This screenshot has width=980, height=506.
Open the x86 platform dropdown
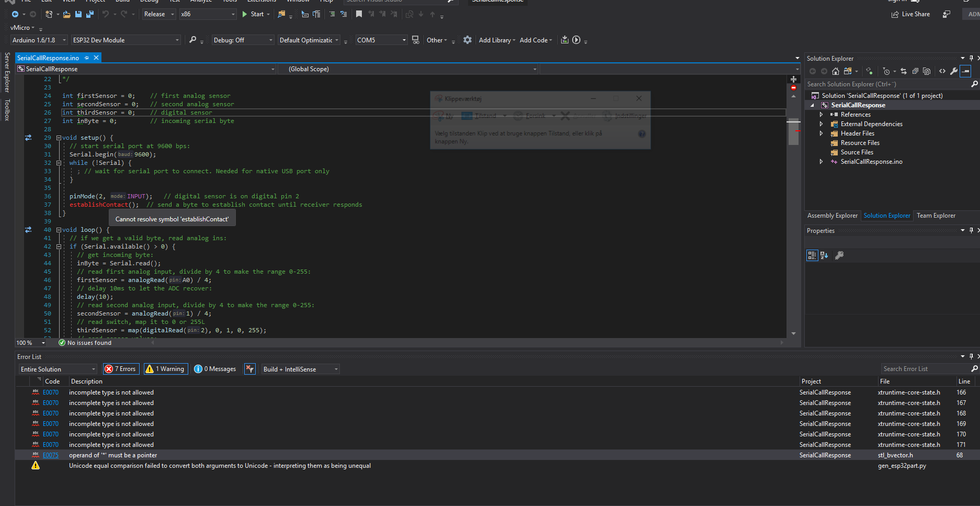208,14
